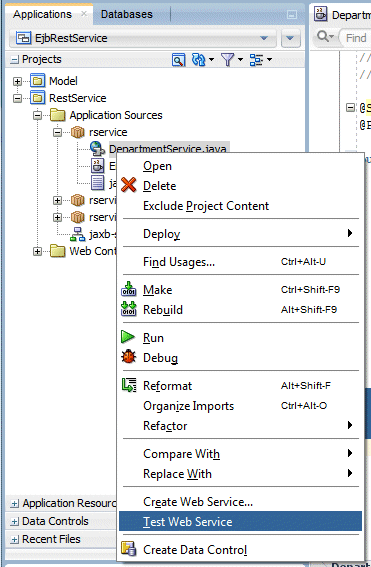Select Organize Imports menu item

tap(240, 406)
